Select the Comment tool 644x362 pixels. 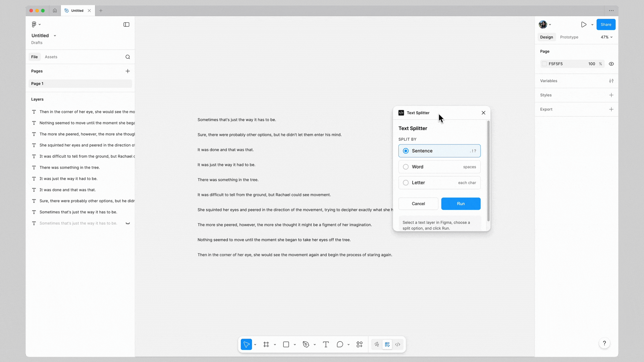click(340, 344)
